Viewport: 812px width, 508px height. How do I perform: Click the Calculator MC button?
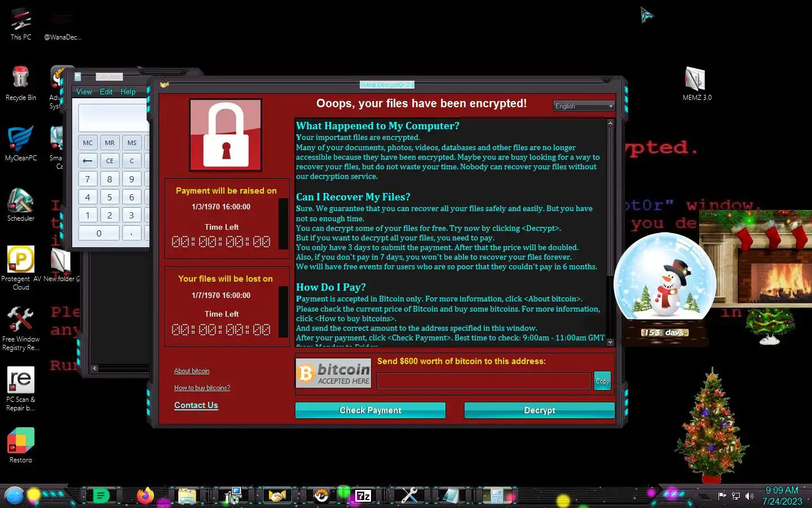click(x=88, y=143)
